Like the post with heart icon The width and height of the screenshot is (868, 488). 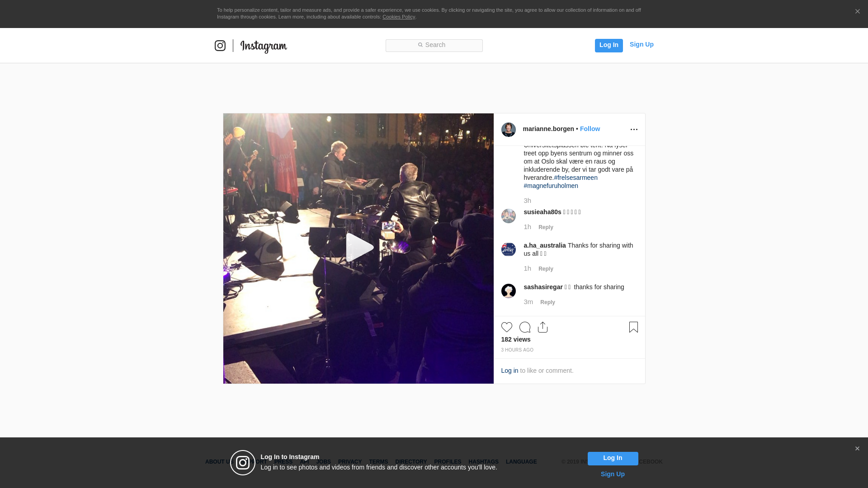pos(507,327)
